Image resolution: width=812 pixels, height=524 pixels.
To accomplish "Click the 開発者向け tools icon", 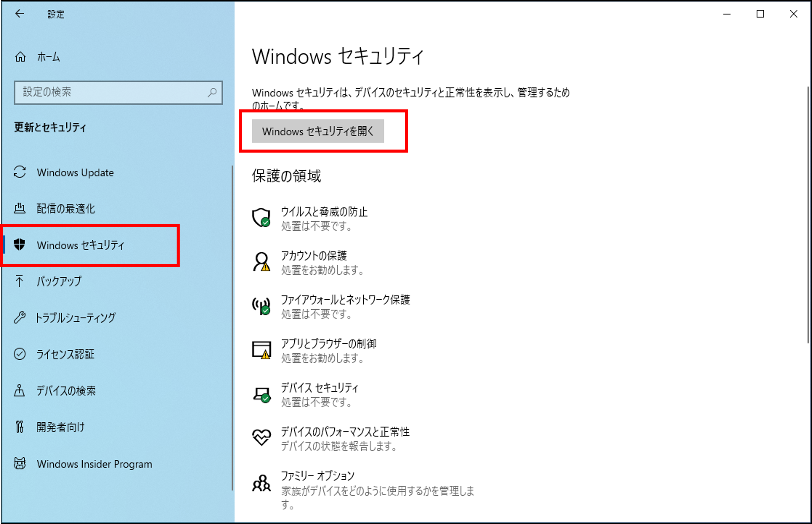I will 19,427.
